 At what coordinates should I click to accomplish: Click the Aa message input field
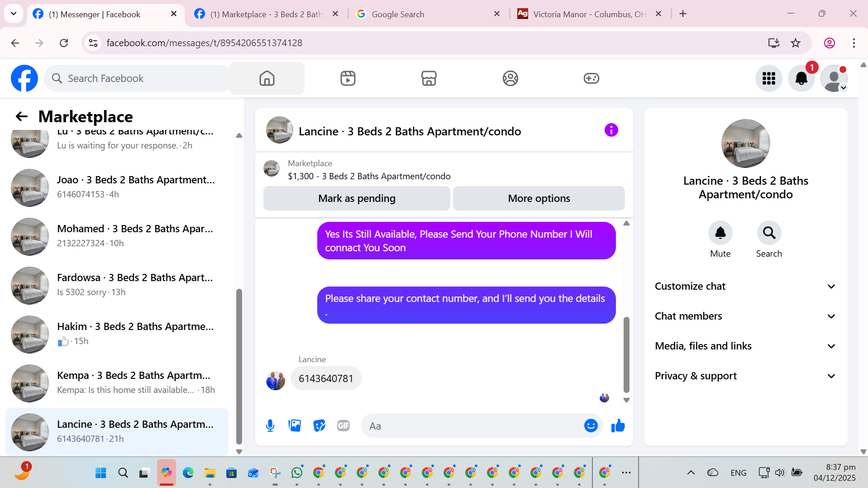click(x=473, y=426)
